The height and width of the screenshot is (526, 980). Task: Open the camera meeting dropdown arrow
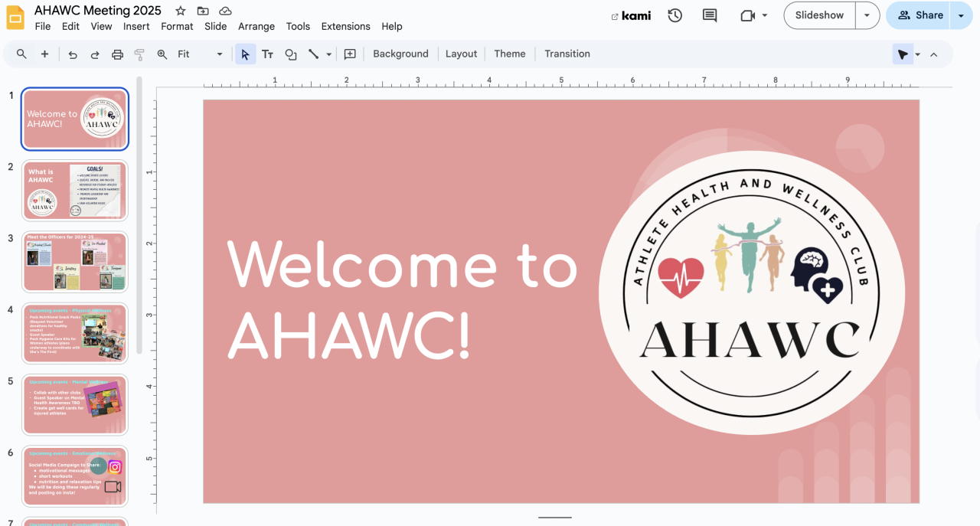[x=765, y=15]
